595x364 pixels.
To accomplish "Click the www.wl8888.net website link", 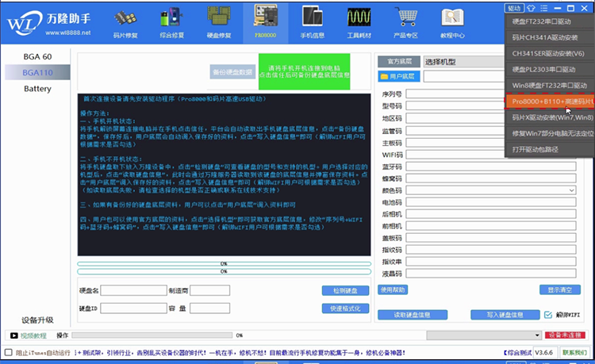I will 68,33.
